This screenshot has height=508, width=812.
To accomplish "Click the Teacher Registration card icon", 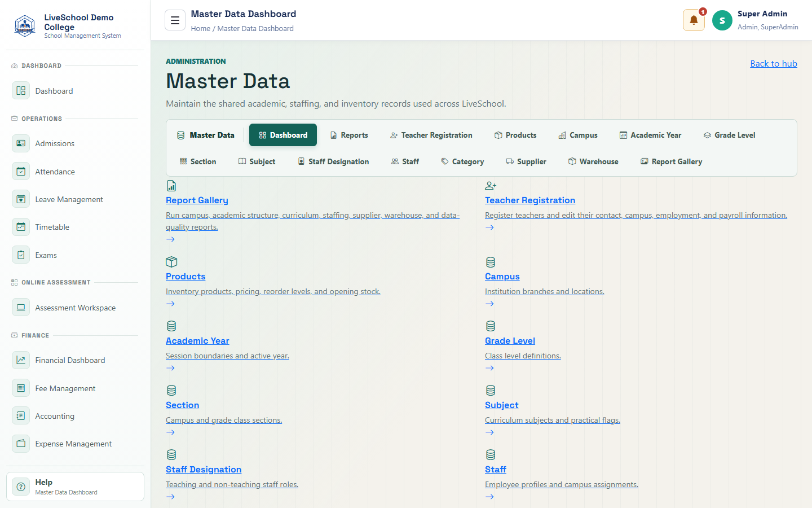I will tap(491, 186).
